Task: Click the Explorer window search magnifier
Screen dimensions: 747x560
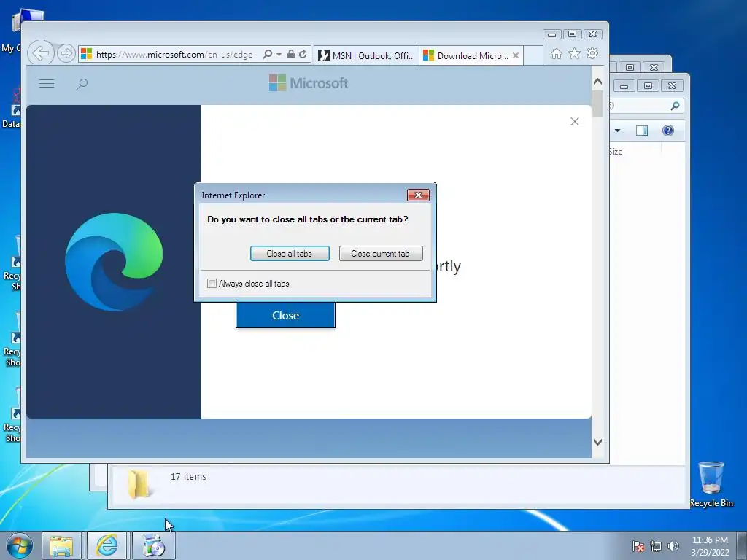Action: point(675,106)
